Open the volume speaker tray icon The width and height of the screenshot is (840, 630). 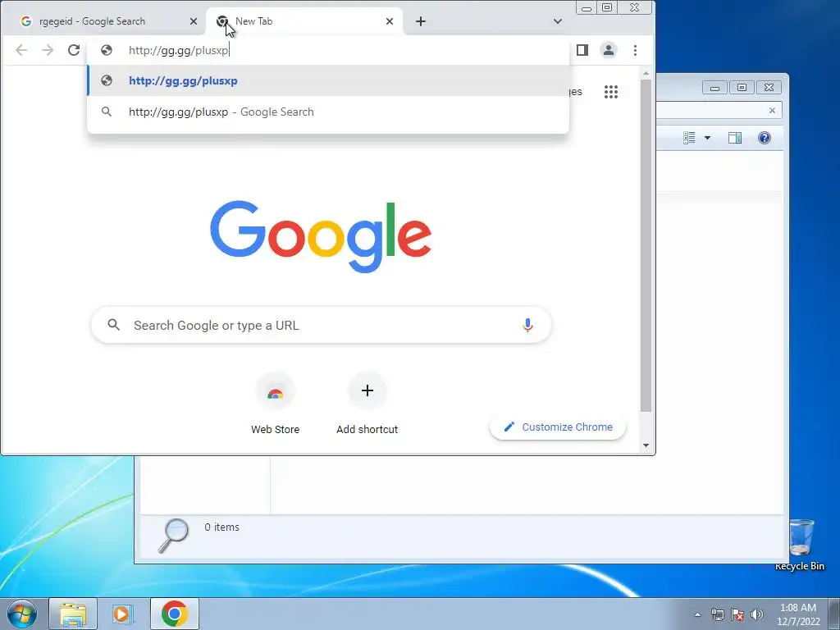click(757, 614)
